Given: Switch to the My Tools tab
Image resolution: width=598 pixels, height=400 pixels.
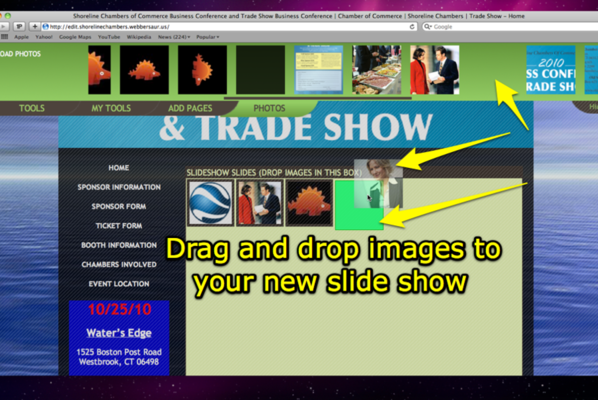Looking at the screenshot, I should click(111, 108).
